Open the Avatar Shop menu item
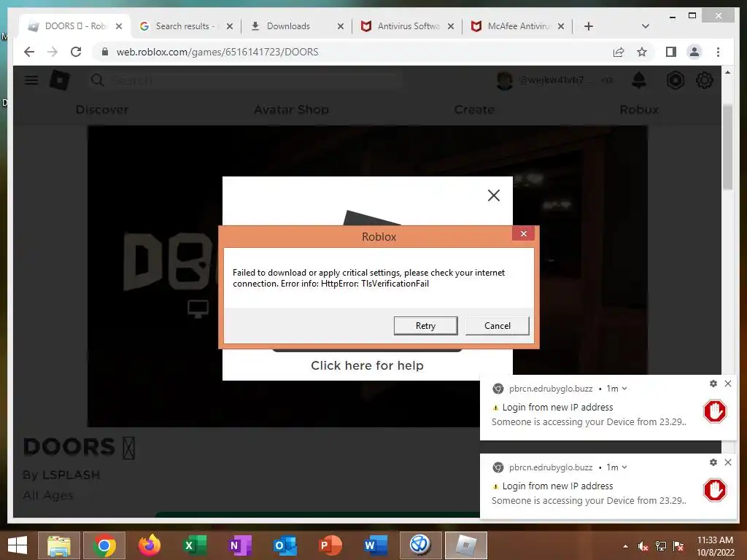This screenshot has width=747, height=560. pyautogui.click(x=291, y=110)
